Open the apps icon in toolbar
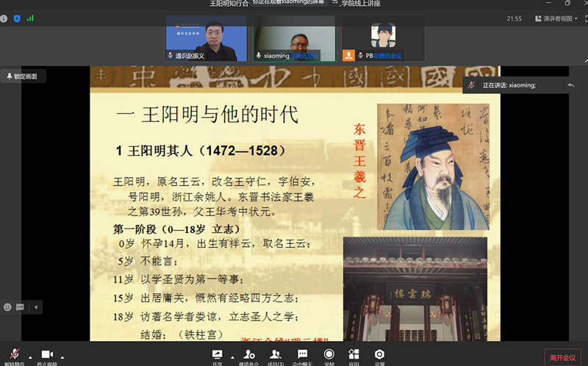 (354, 354)
